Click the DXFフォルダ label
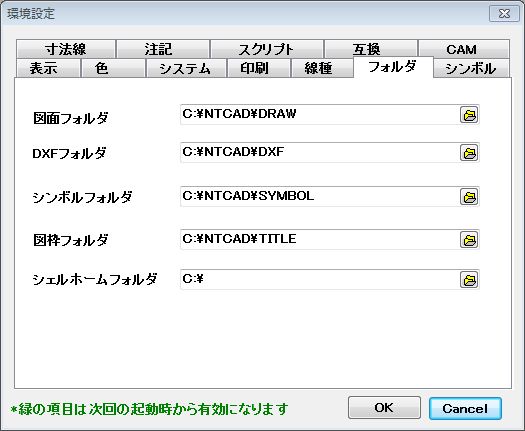The height and width of the screenshot is (431, 525). pyautogui.click(x=69, y=153)
